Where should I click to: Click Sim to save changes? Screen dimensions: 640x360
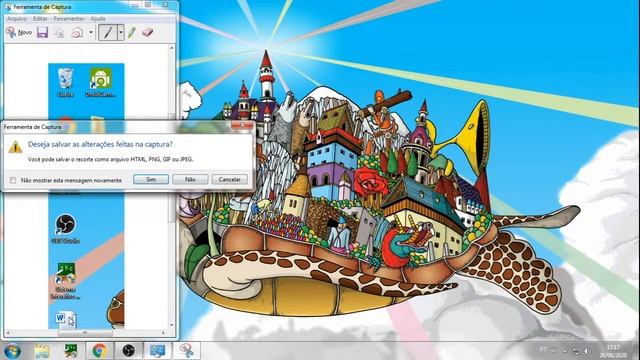(151, 180)
